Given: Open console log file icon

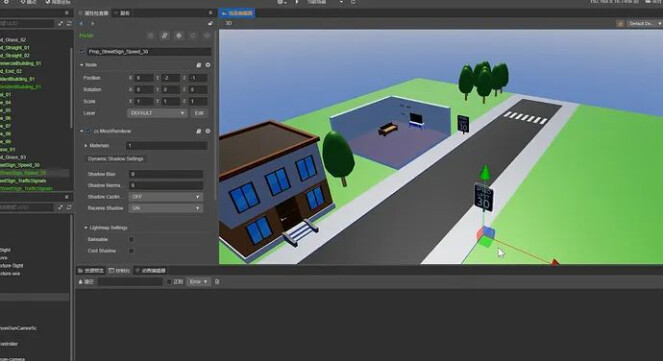Looking at the screenshot, I should coord(217,282).
